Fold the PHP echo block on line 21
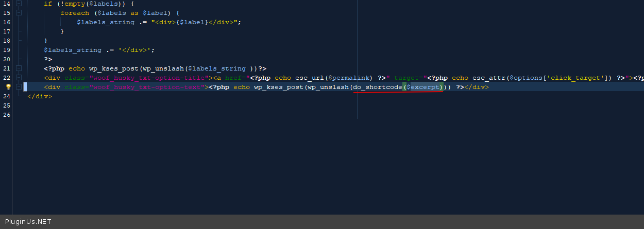The width and height of the screenshot is (644, 229). 19,68
